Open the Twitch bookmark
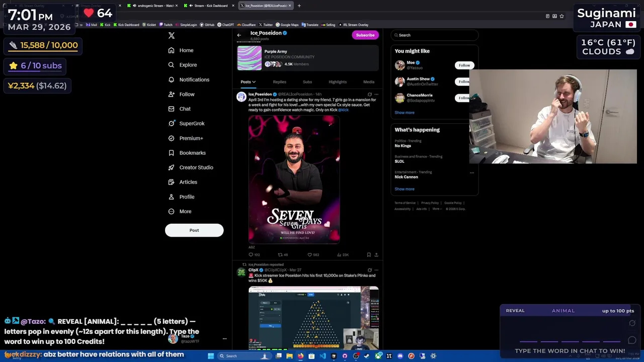Image resolution: width=644 pixels, height=362 pixels. tap(166, 25)
